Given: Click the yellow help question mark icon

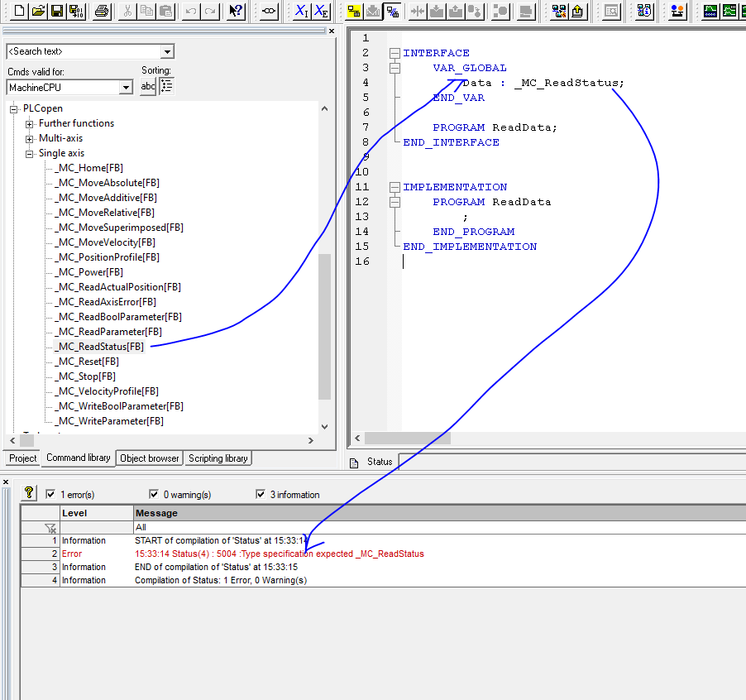Looking at the screenshot, I should pyautogui.click(x=29, y=493).
